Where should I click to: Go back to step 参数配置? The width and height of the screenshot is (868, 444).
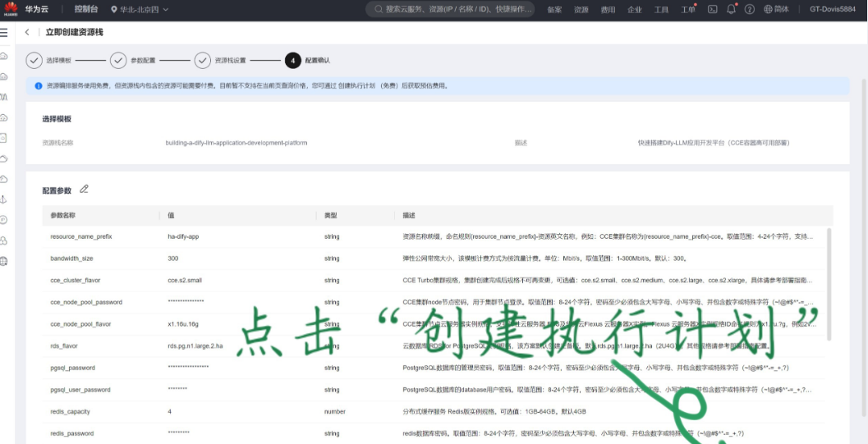(x=118, y=60)
